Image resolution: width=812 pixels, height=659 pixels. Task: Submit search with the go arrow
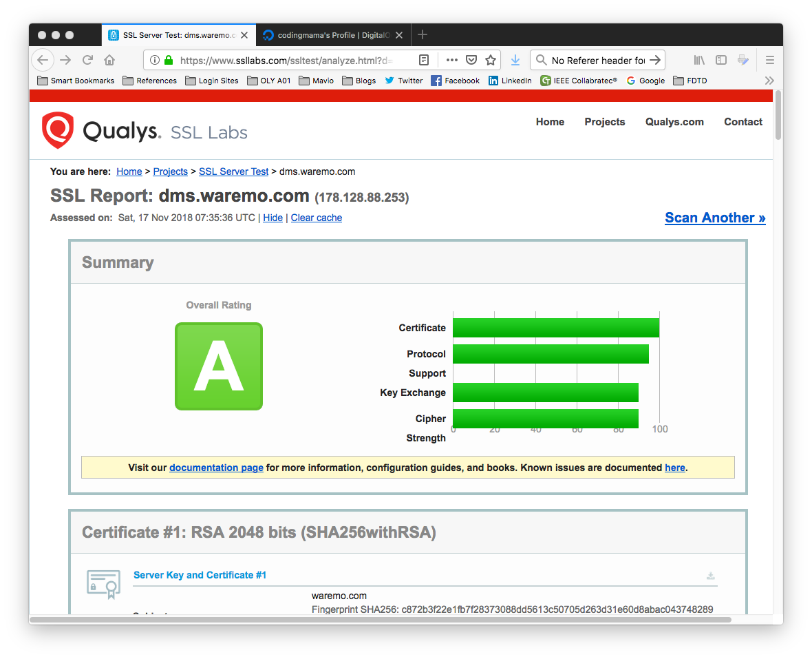click(655, 60)
